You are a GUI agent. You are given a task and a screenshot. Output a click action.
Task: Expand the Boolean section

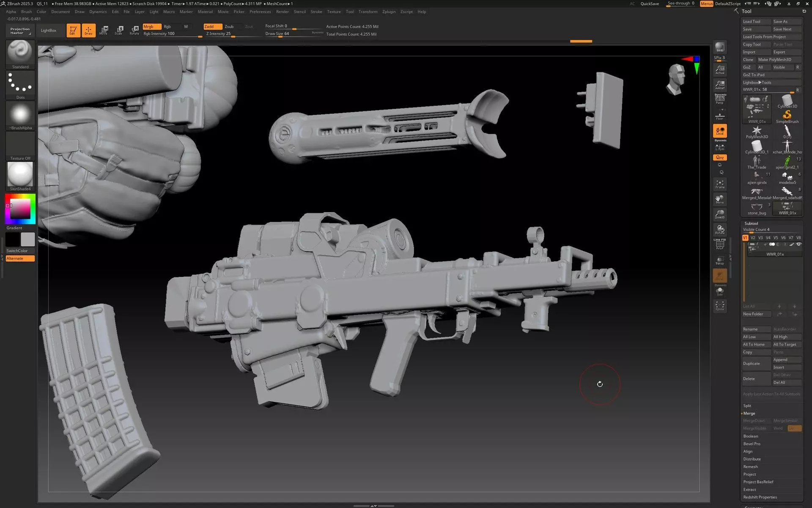pos(751,436)
